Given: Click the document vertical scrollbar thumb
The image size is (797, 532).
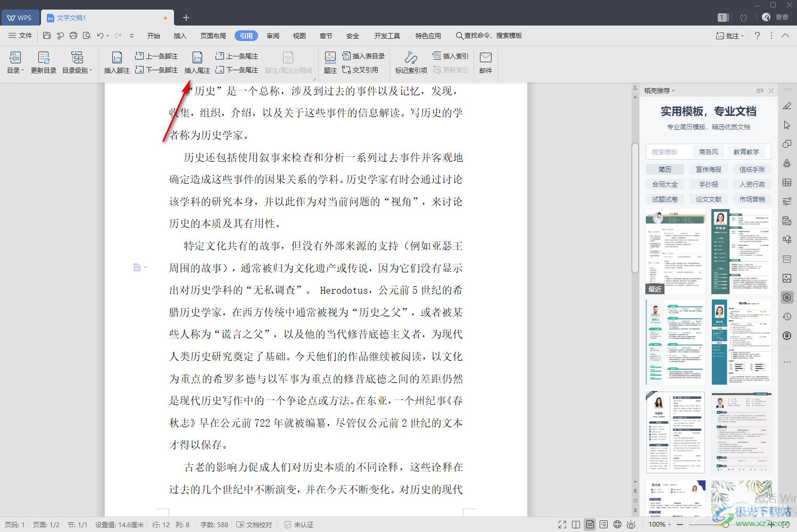Looking at the screenshot, I should point(635,207).
